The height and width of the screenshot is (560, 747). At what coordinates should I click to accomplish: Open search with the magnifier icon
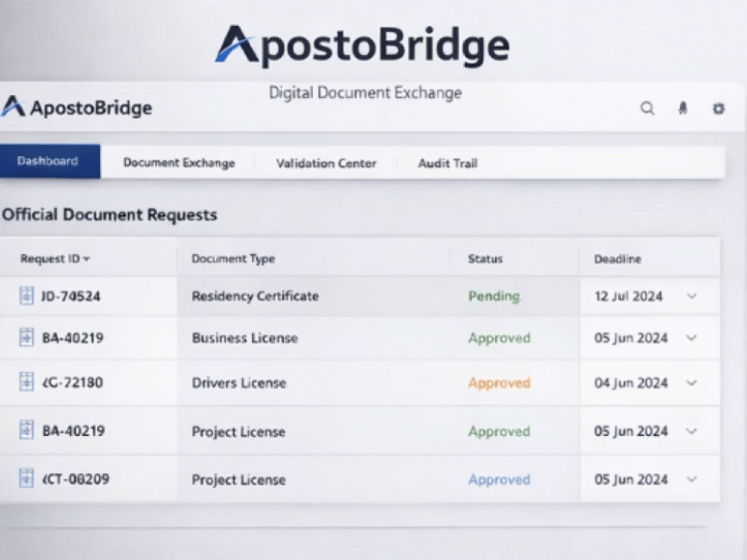click(x=647, y=108)
